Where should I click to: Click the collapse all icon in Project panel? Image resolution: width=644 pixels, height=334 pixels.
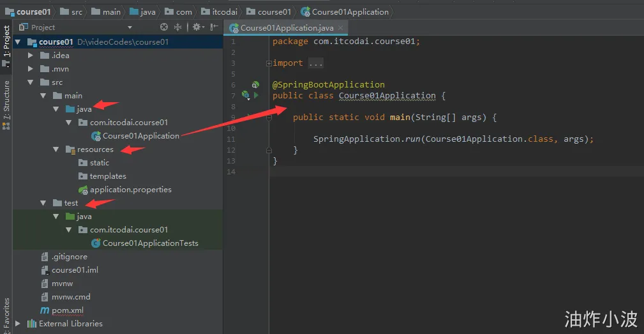(178, 27)
